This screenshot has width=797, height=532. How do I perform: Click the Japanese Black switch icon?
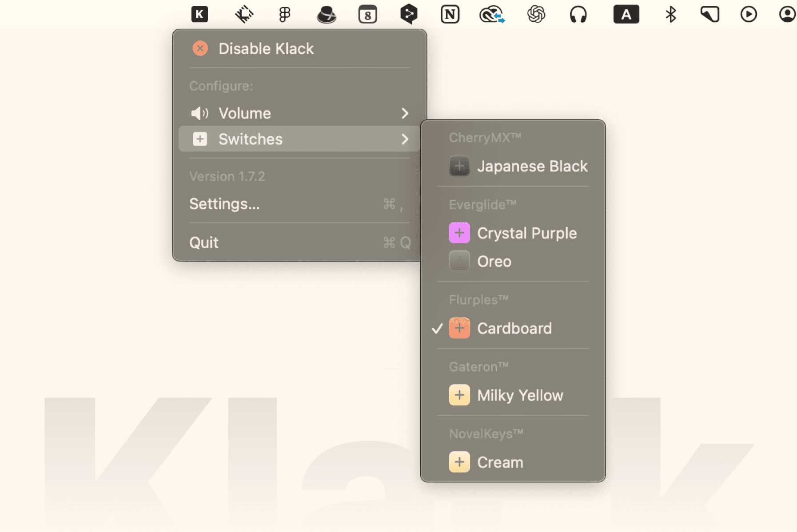coord(459,166)
